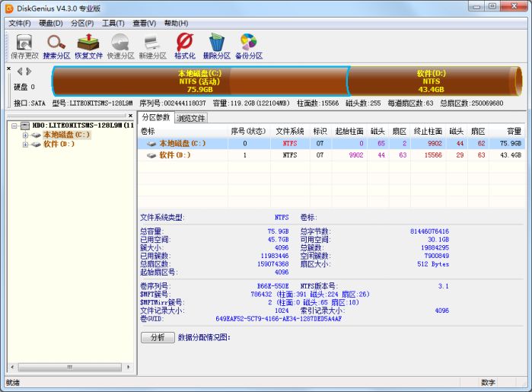The height and width of the screenshot is (392, 532).
Task: Select the 本地磁盘(C:) 75.9GB partition bar
Action: point(200,81)
